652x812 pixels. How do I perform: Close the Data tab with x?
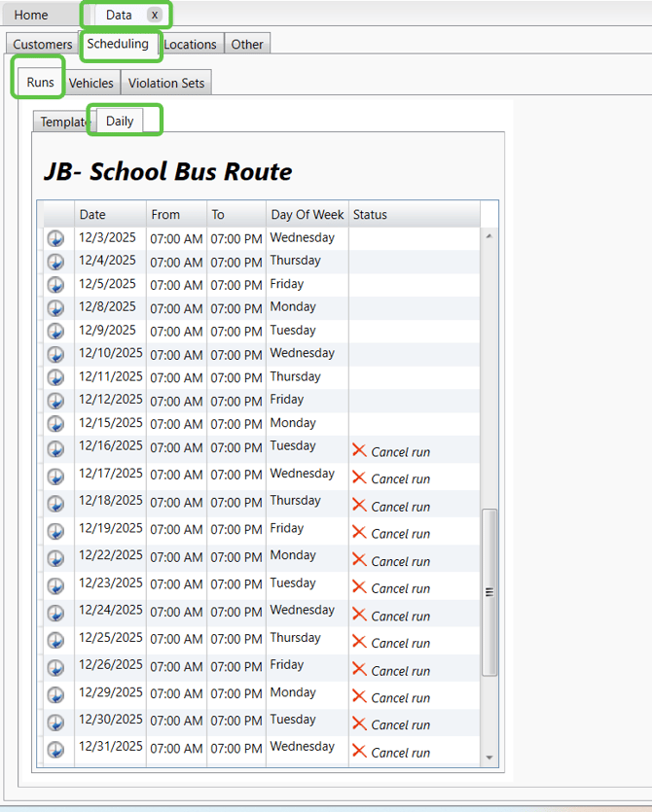tap(154, 15)
